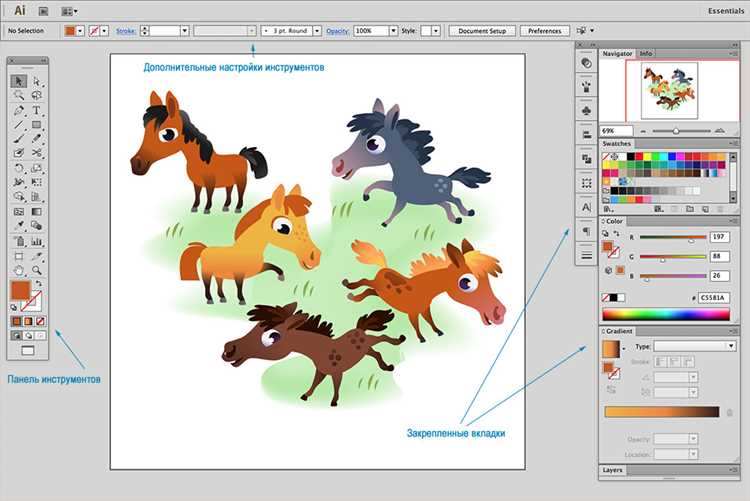Viewport: 750px width, 501px height.
Task: Open the Brushes panel from the dock
Action: tap(586, 87)
